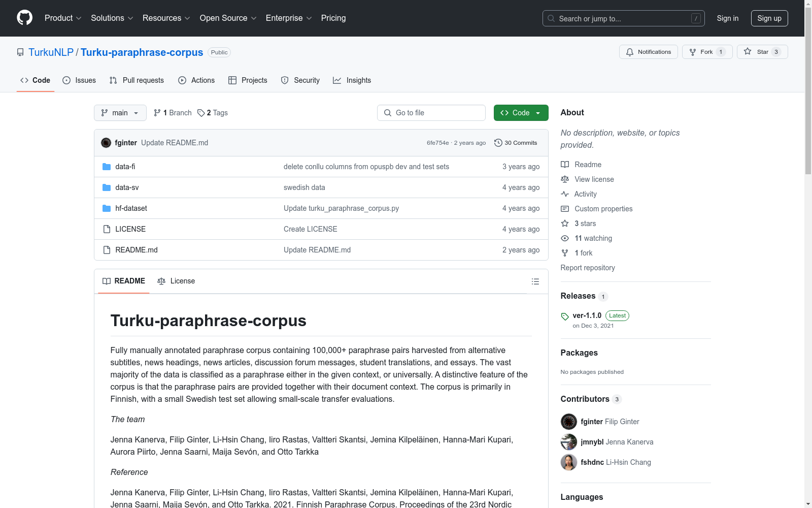Open the hf-dataset folder
The width and height of the screenshot is (812, 508).
point(131,208)
